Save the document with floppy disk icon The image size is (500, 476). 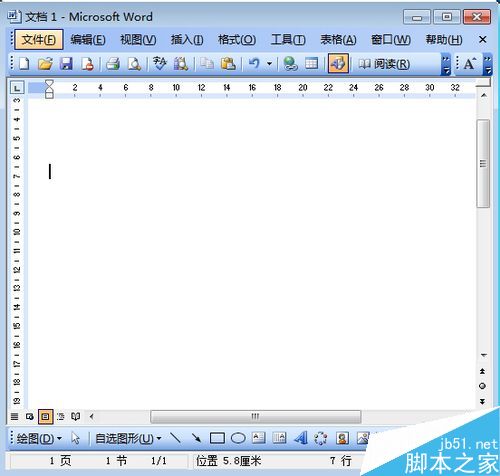pyautogui.click(x=66, y=63)
